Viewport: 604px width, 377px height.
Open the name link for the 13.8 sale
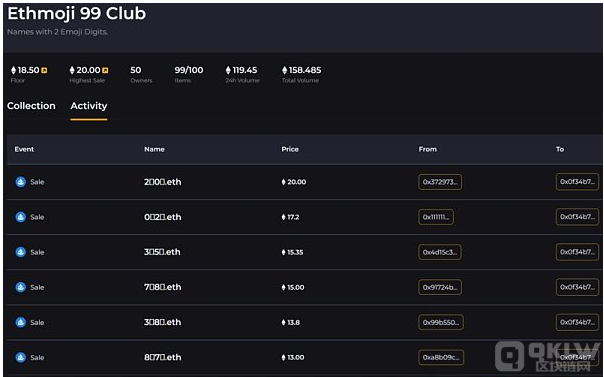click(x=163, y=322)
